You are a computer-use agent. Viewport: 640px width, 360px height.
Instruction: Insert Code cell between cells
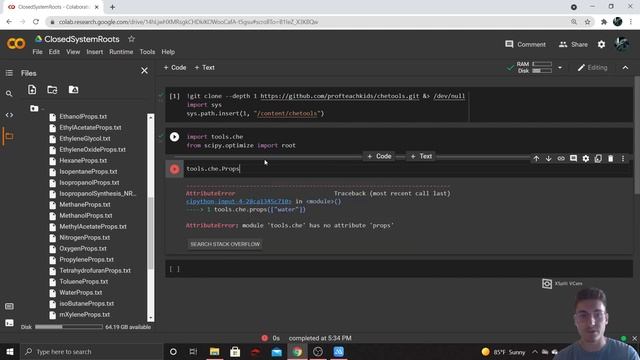click(379, 156)
